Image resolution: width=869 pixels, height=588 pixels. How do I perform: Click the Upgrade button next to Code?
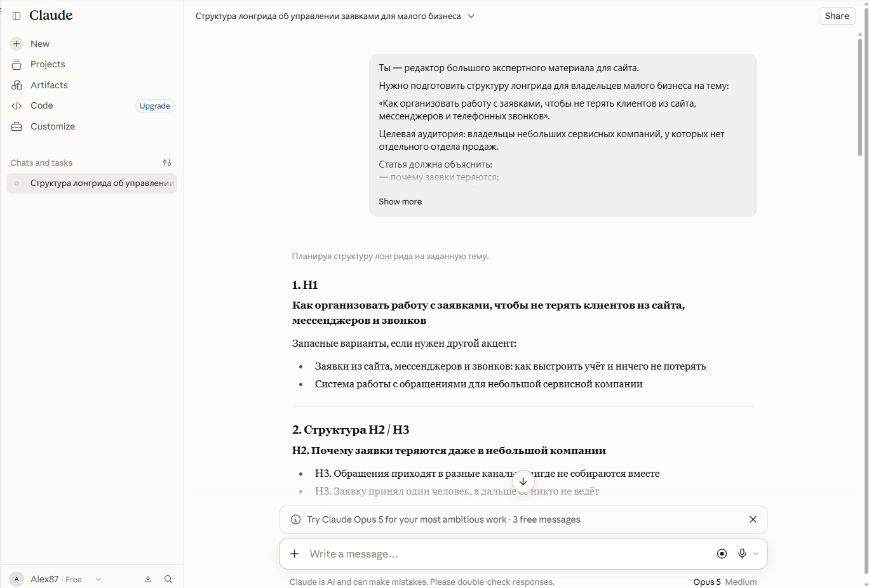[155, 106]
